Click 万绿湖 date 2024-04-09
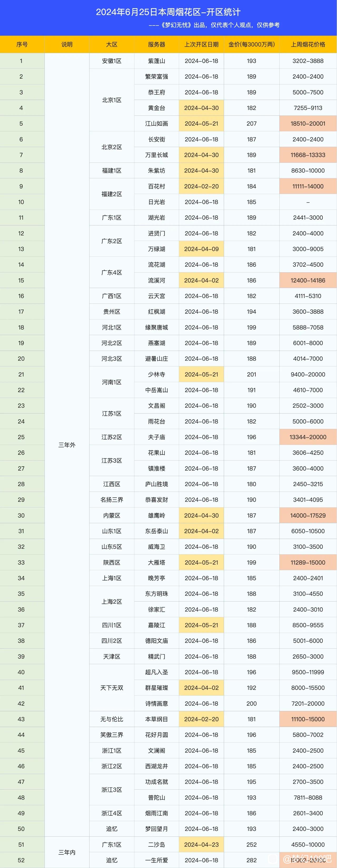The width and height of the screenshot is (337, 868). click(x=201, y=249)
